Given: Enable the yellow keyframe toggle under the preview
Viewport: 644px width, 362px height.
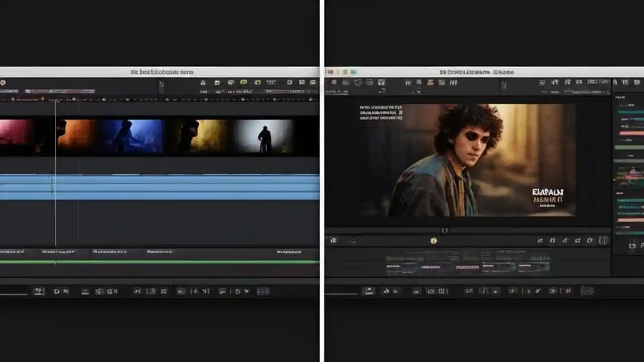Looking at the screenshot, I should pos(434,240).
